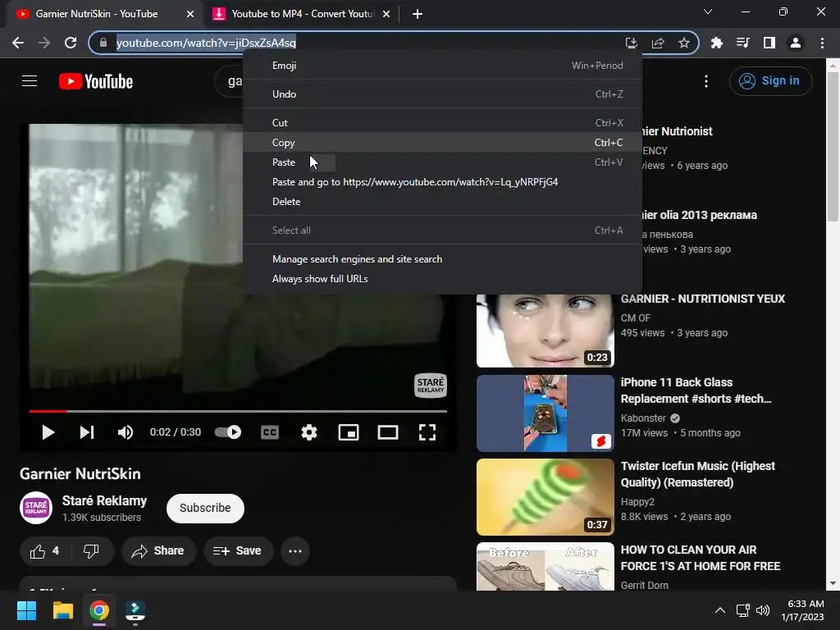This screenshot has height=630, width=840.
Task: Open the volume control in system tray
Action: coord(763,610)
